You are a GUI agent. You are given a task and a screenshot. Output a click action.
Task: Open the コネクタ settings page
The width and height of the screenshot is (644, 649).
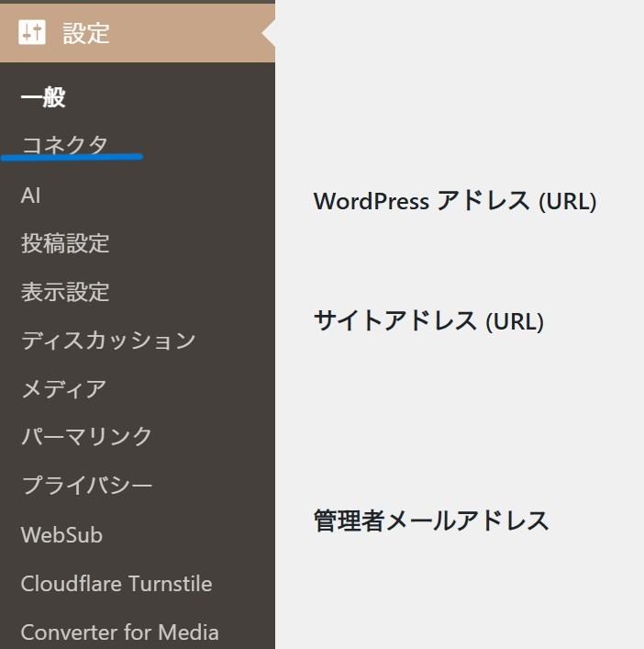pos(65,145)
